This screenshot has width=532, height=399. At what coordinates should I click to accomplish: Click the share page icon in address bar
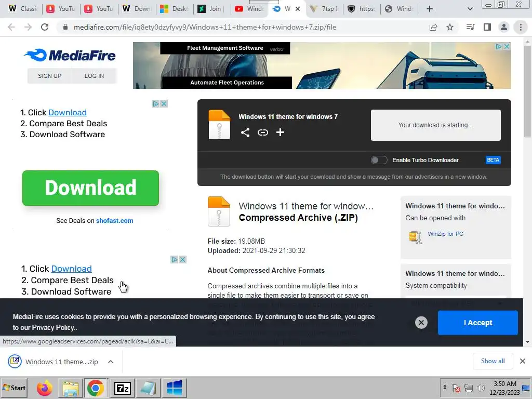[433, 27]
